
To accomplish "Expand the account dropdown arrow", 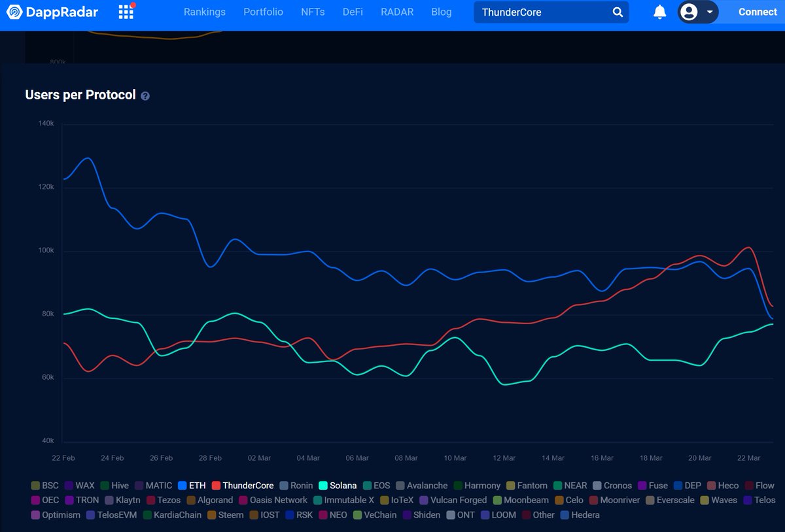I will (x=710, y=12).
